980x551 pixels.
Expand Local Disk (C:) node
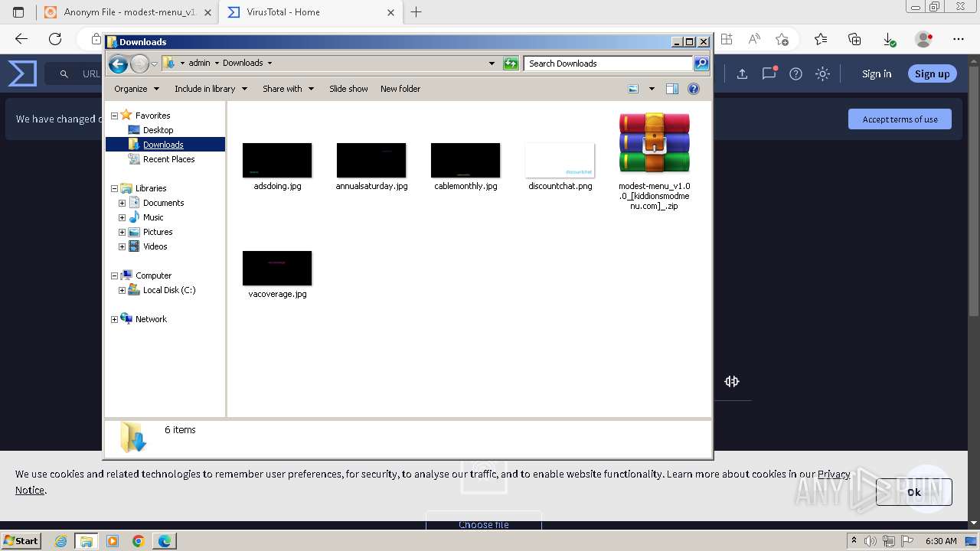pyautogui.click(x=122, y=290)
